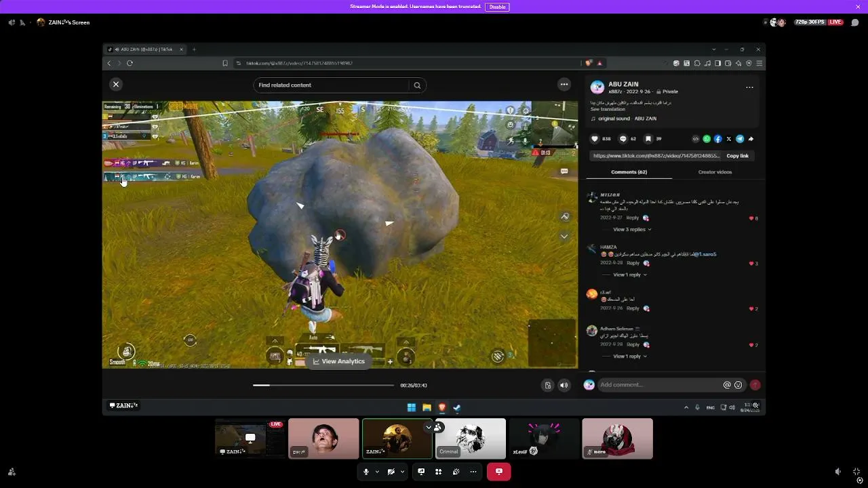The height and width of the screenshot is (488, 868).
Task: Select the ABU ZAIN TikTok browser tab
Action: coord(146,49)
